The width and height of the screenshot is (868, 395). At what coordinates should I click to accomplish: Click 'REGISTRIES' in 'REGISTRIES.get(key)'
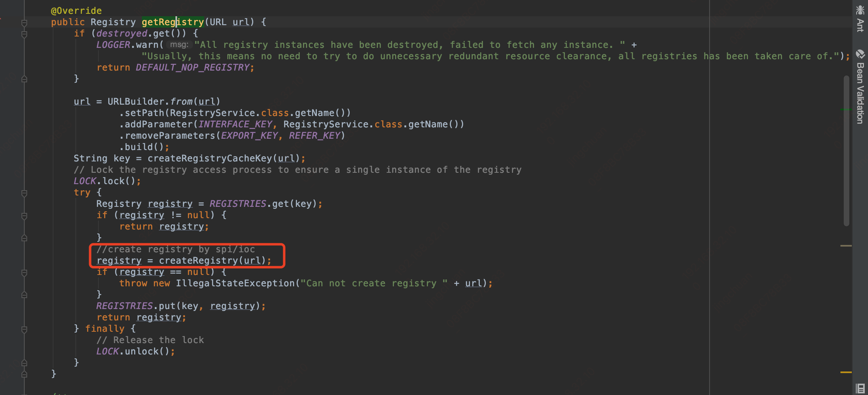(238, 204)
